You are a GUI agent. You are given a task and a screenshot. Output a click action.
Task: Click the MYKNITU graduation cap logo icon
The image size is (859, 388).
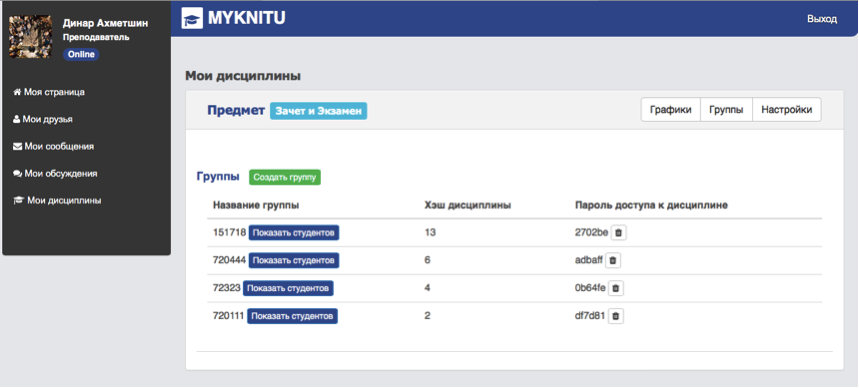pyautogui.click(x=192, y=18)
